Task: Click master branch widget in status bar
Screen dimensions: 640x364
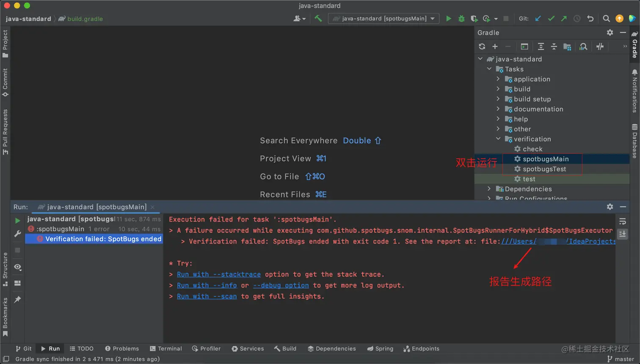Action: (x=621, y=359)
